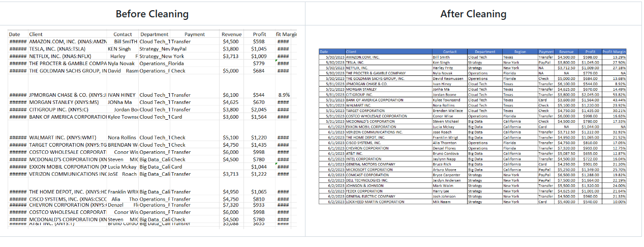Click the "NETFLIX, INC. (XNAS:NFLX)" cell
The width and height of the screenshot is (644, 247).
pyautogui.click(x=60, y=57)
